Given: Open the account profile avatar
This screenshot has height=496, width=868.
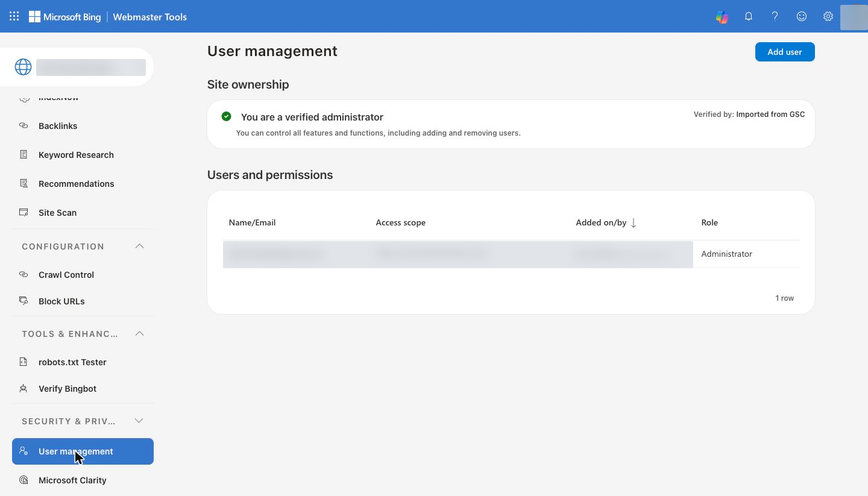Looking at the screenshot, I should [x=854, y=17].
